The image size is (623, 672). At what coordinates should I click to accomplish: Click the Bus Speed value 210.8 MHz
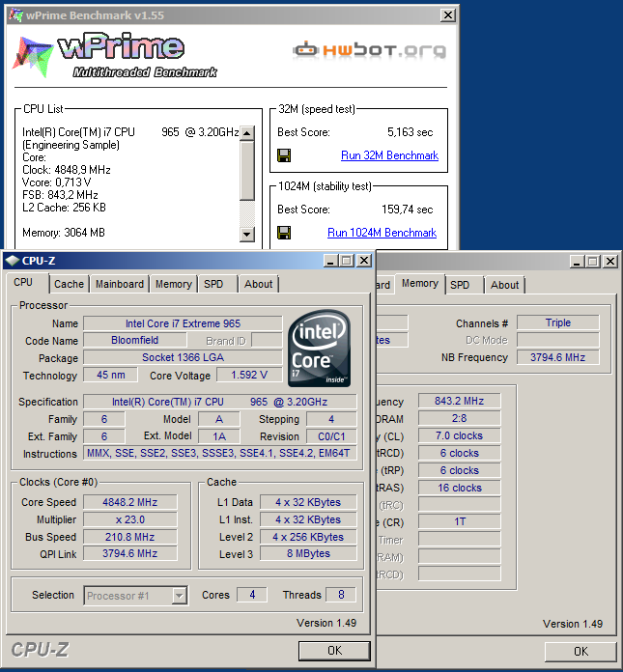coord(130,537)
